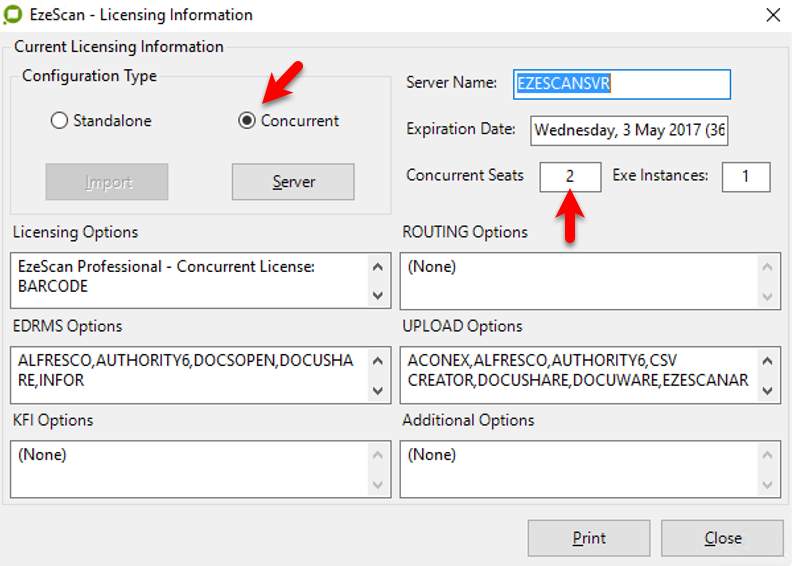The height and width of the screenshot is (566, 792).
Task: Click the EzeScan app icon in title bar
Action: point(14,15)
